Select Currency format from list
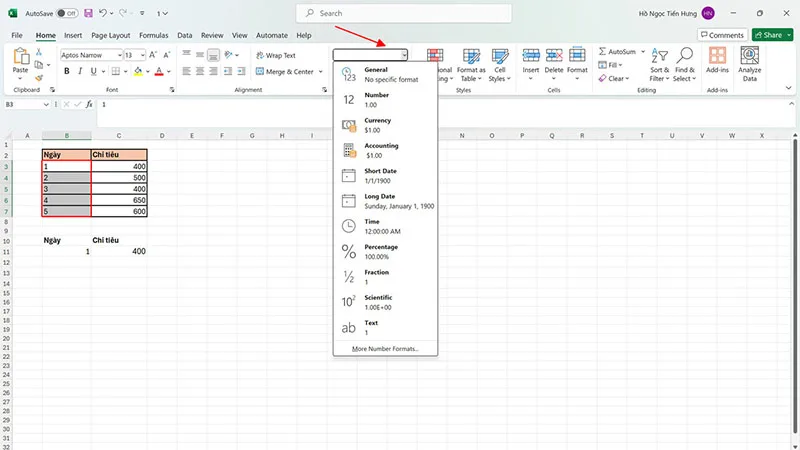Image resolution: width=800 pixels, height=450 pixels. coord(385,125)
